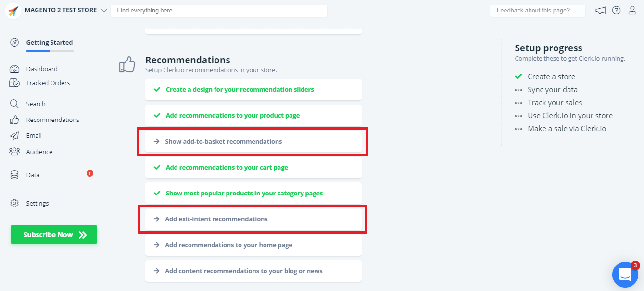This screenshot has width=644, height=291.
Task: Click the Getting Started progress bar
Action: tap(50, 51)
